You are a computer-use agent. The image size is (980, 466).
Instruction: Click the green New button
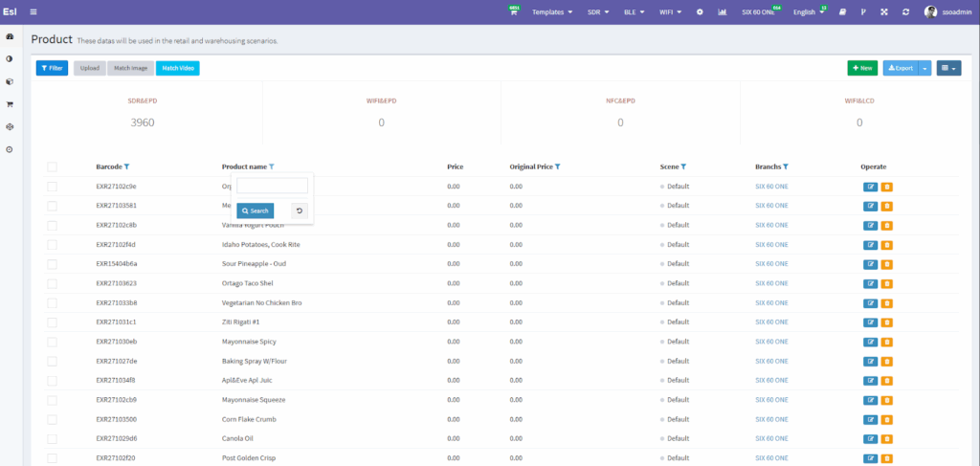[x=861, y=68]
